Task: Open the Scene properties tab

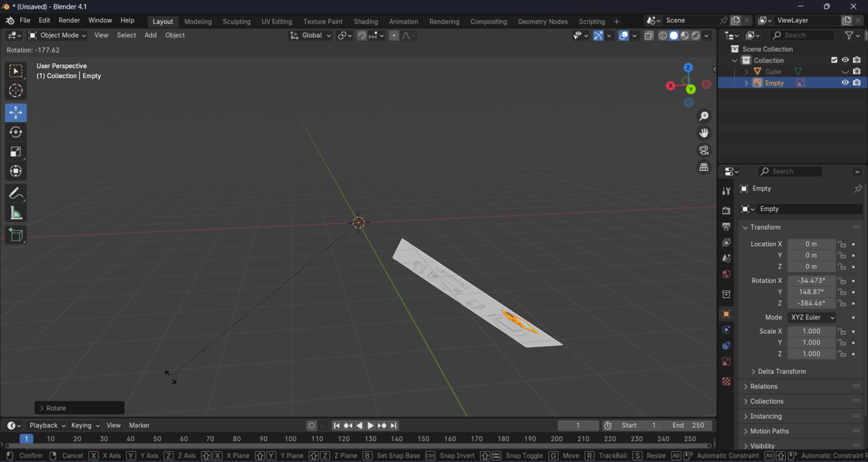Action: pyautogui.click(x=726, y=258)
